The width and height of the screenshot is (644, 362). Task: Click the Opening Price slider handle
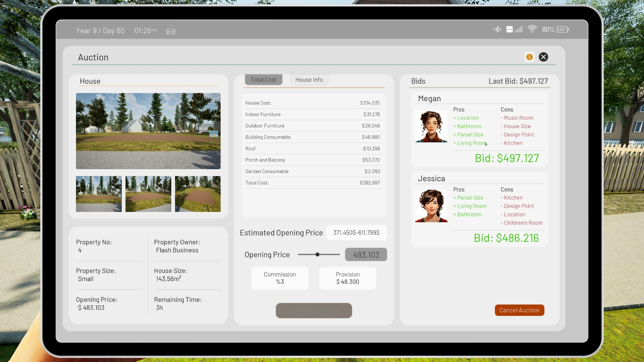pos(317,255)
